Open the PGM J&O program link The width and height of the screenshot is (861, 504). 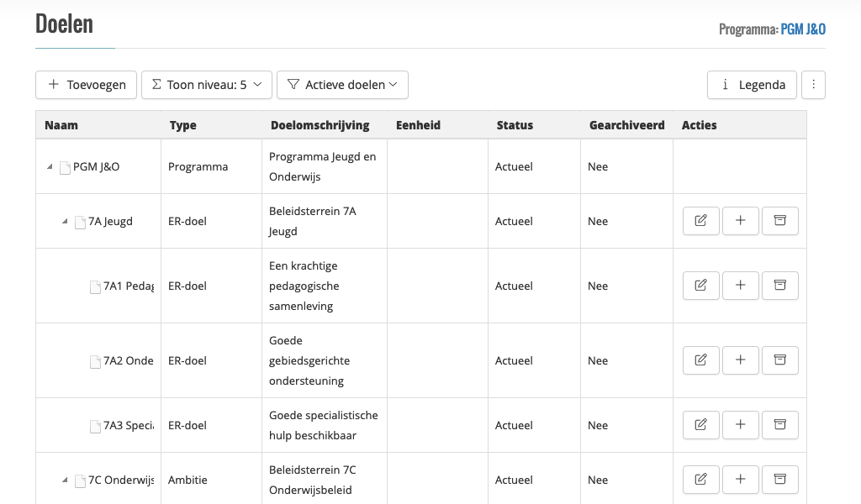coord(803,28)
